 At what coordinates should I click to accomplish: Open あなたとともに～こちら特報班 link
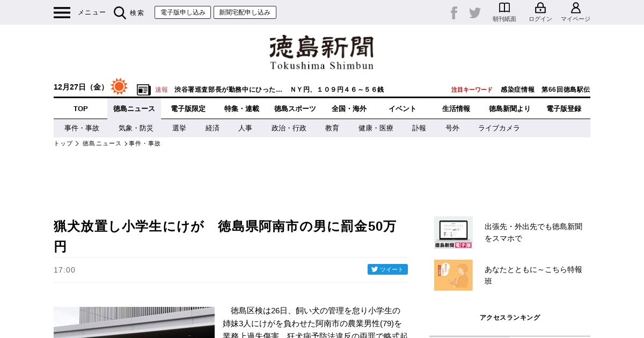coord(533,275)
